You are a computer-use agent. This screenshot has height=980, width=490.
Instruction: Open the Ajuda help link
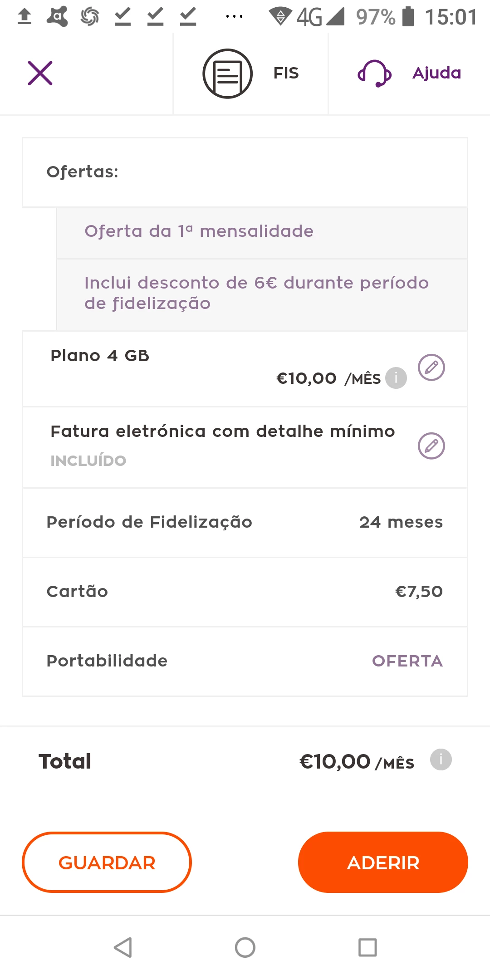pos(436,73)
